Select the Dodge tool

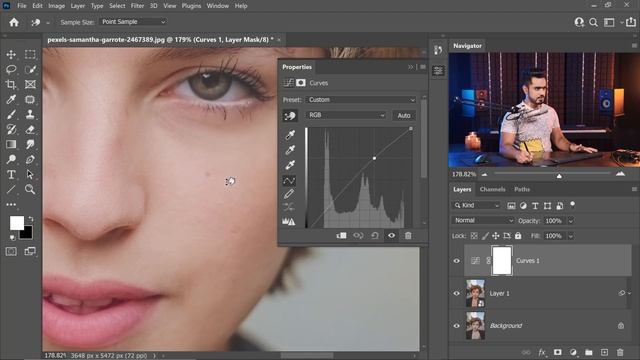[x=11, y=160]
